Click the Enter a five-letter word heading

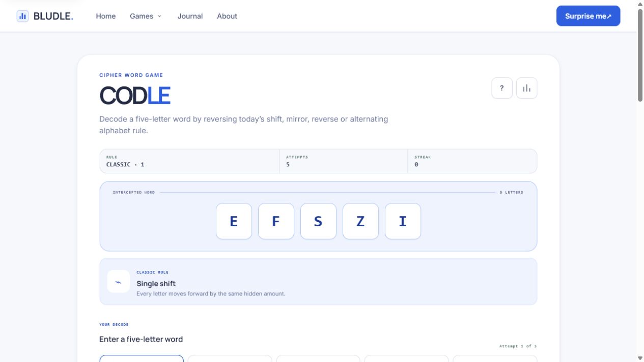(141, 339)
